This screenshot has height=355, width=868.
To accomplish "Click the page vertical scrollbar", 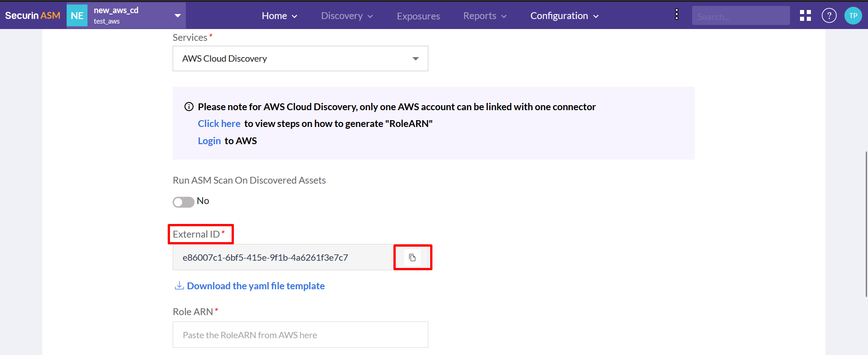I will 866,224.
